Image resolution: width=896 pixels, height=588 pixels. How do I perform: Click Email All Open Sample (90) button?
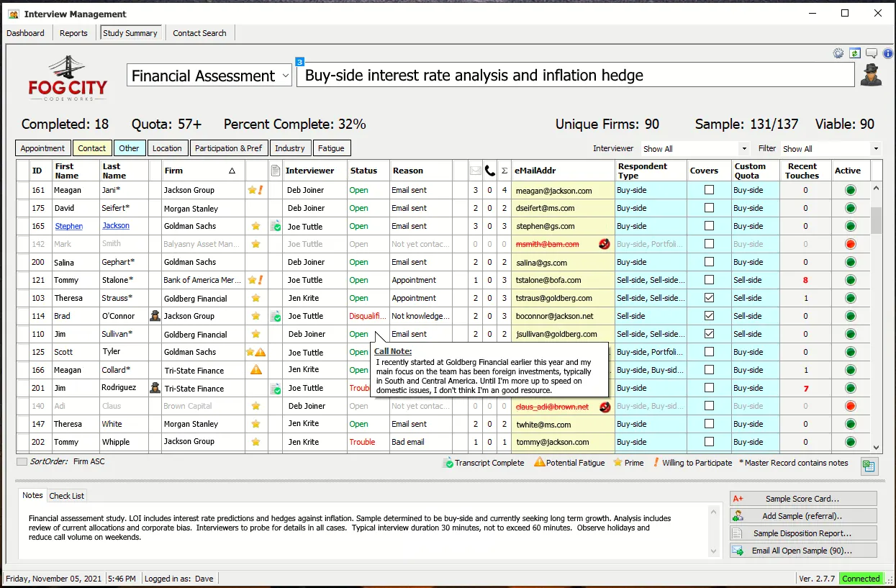click(x=803, y=551)
